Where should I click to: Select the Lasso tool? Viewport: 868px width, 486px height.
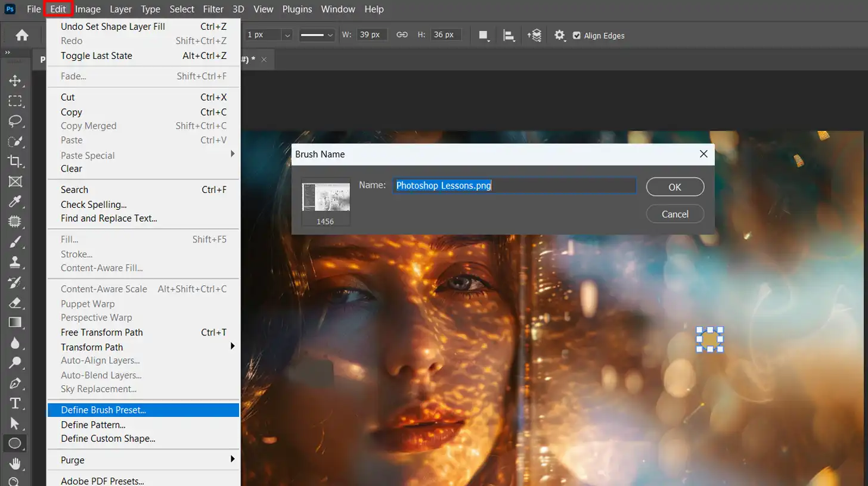[15, 121]
